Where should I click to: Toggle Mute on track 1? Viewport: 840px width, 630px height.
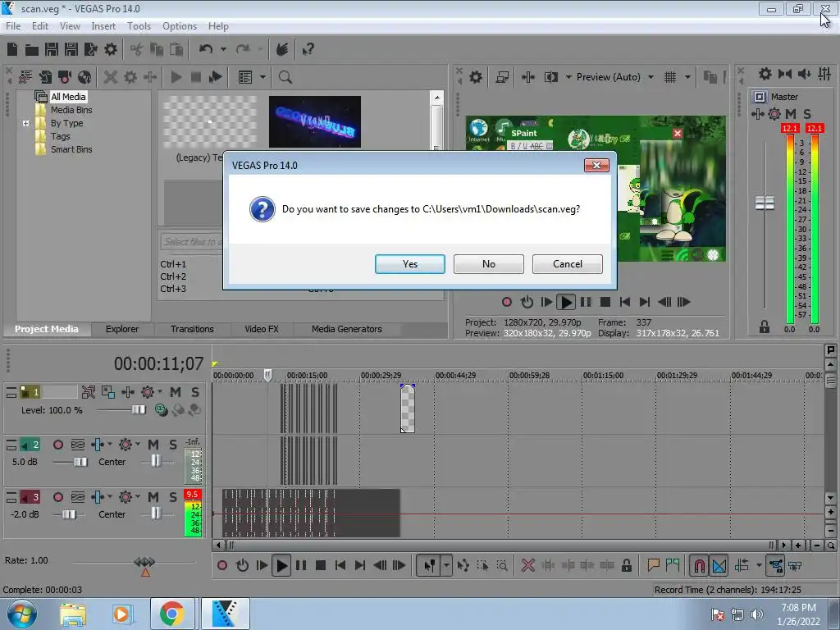pos(176,392)
